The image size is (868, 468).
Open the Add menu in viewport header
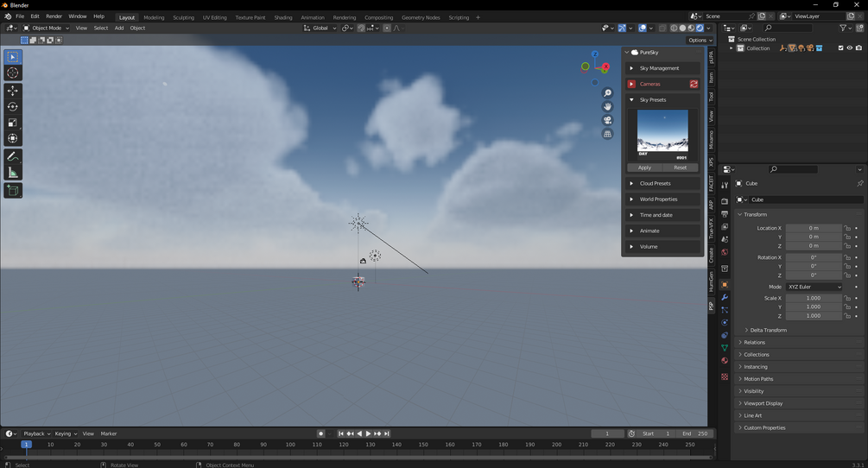pos(119,28)
